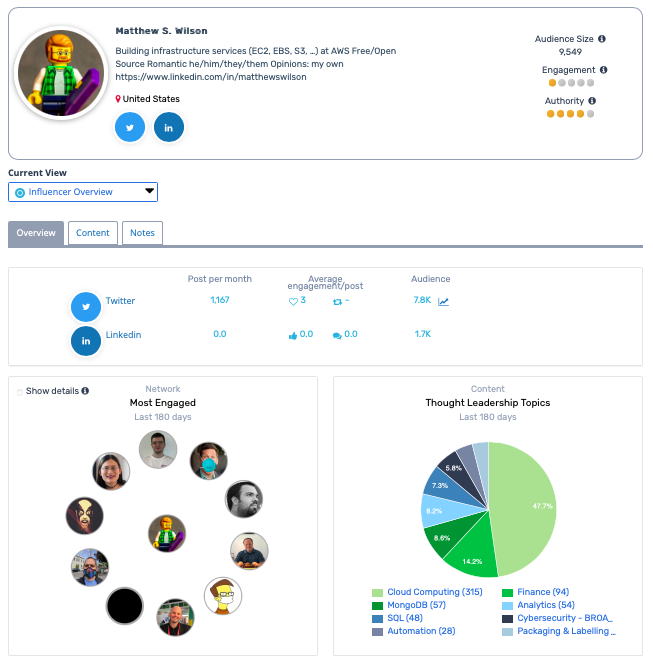Viewport: 653px width, 662px height.
Task: Click the LinkedIn circle icon in stats table
Action: tap(86, 341)
